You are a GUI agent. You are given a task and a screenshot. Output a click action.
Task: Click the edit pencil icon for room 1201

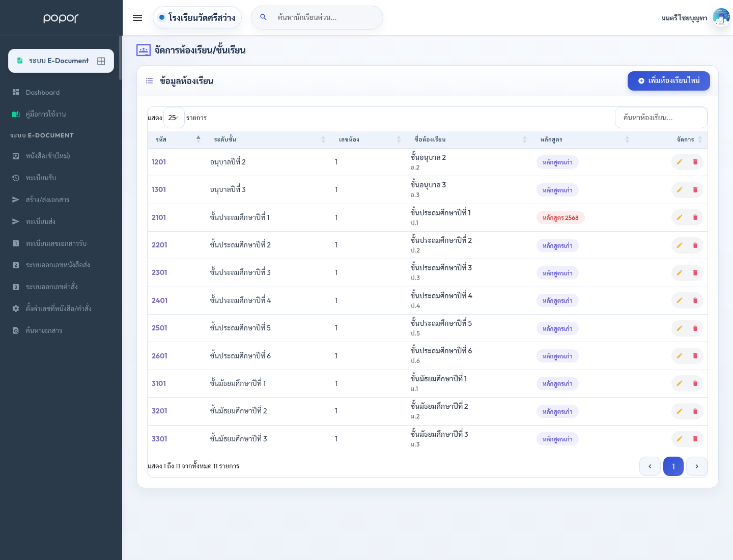pyautogui.click(x=679, y=162)
